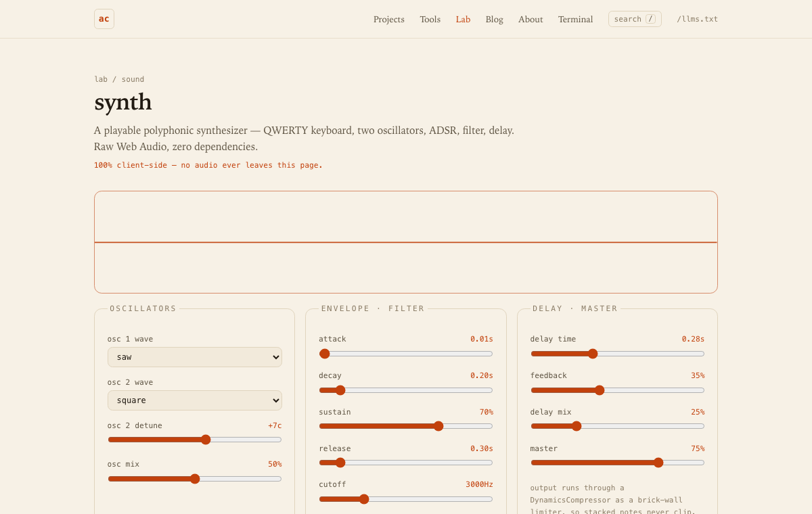Image resolution: width=812 pixels, height=514 pixels.
Task: Focus the search box
Action: point(635,19)
